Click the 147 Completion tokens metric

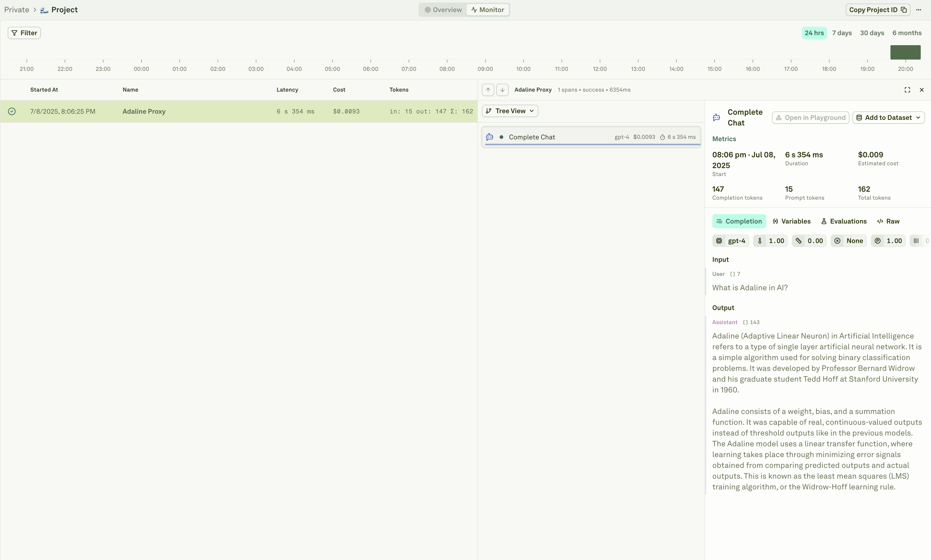click(737, 193)
